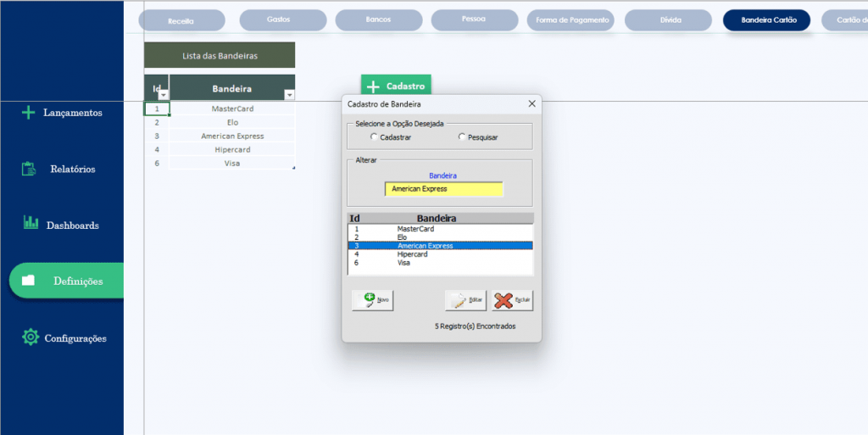Click the dialog list Bandeira column header

(437, 219)
